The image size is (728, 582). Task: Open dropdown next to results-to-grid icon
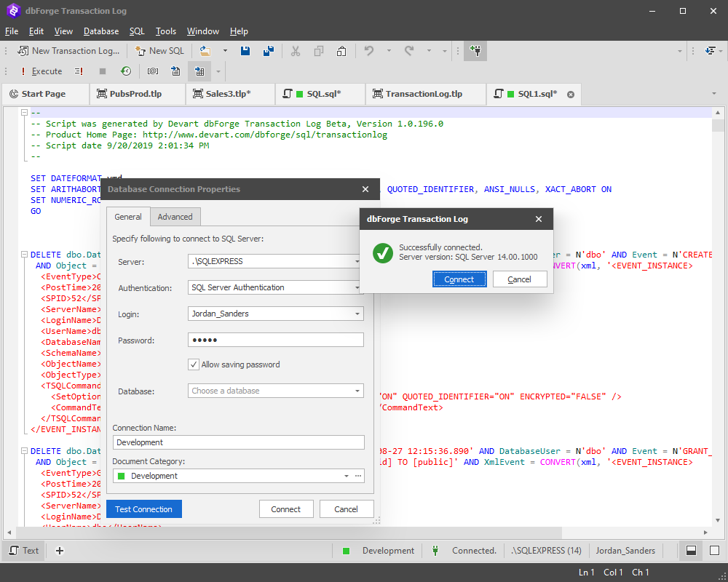pos(218,71)
